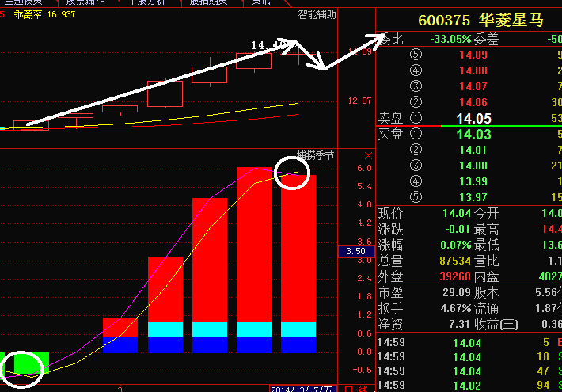
Task: Click circled 3 in sell order levels
Action: (x=416, y=86)
